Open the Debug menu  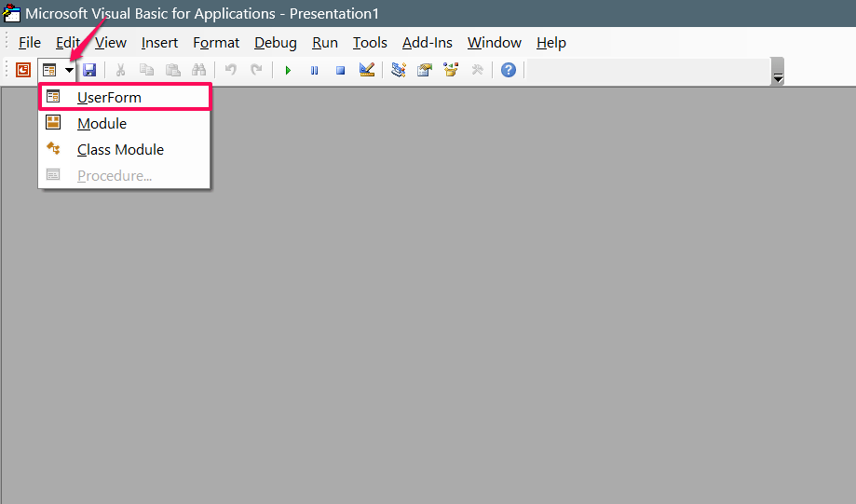coord(276,43)
